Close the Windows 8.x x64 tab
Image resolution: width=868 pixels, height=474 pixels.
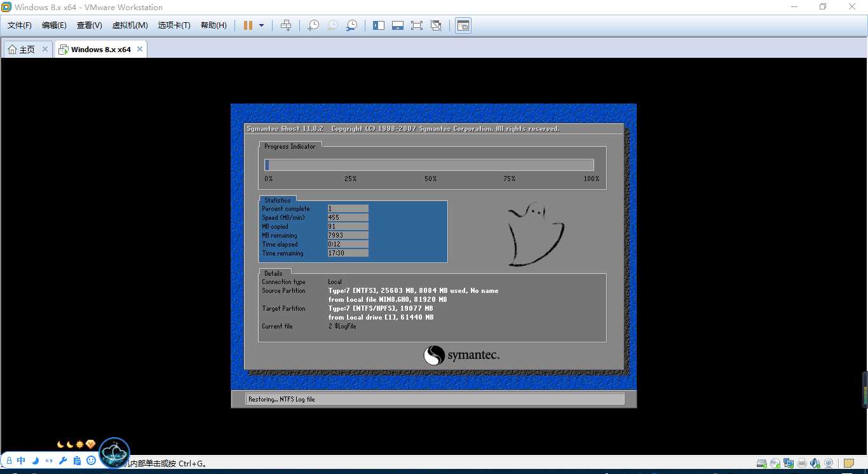tap(140, 49)
